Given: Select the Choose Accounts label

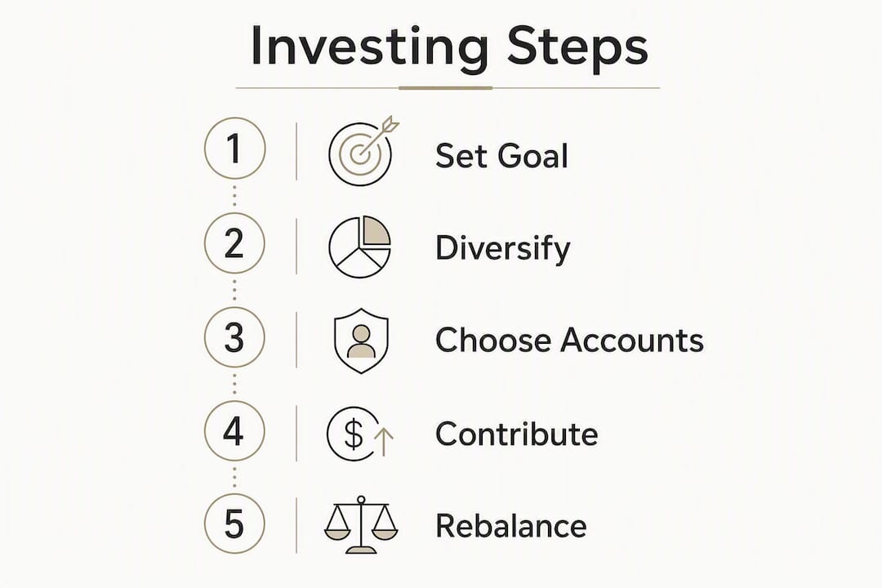Looking at the screenshot, I should [x=569, y=340].
